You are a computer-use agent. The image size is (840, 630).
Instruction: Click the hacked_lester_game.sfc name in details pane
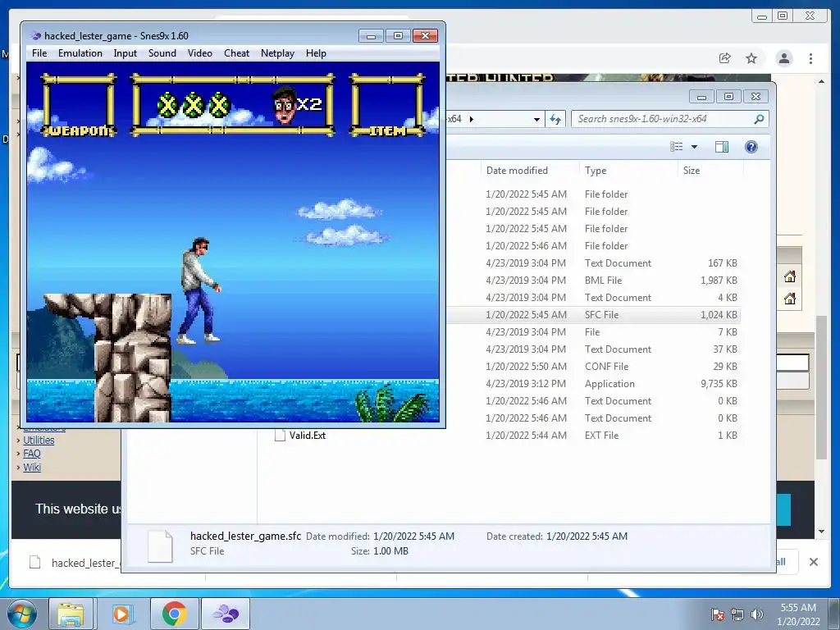tap(245, 536)
